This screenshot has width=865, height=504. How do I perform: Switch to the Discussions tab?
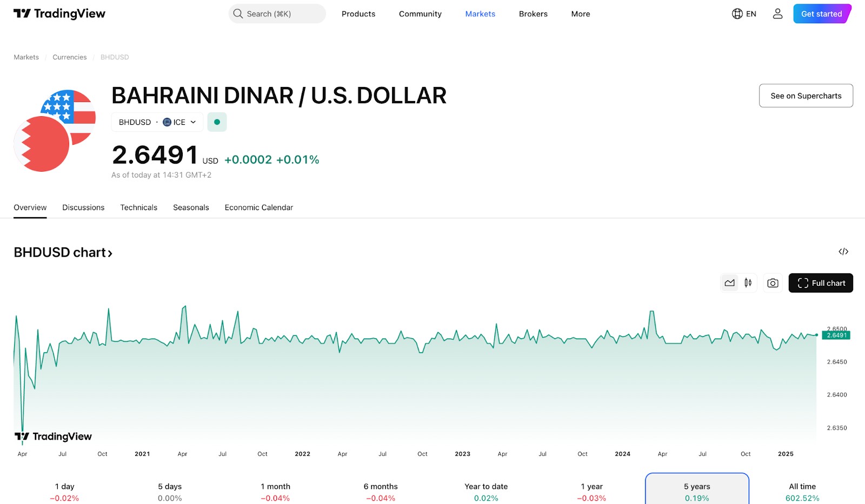coord(83,207)
